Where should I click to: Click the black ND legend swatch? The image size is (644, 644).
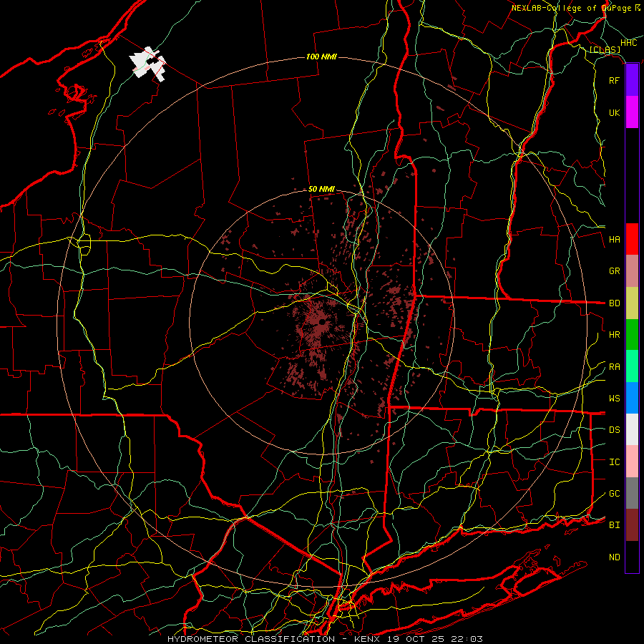pos(632,557)
